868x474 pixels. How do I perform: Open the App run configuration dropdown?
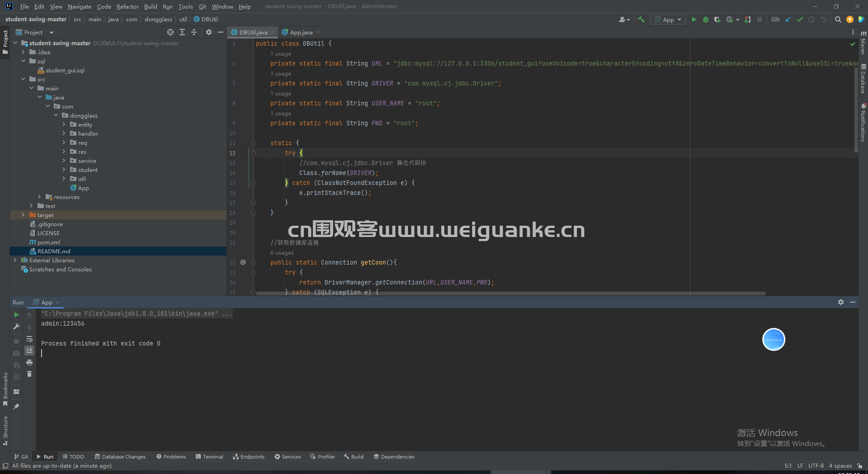[x=668, y=19]
